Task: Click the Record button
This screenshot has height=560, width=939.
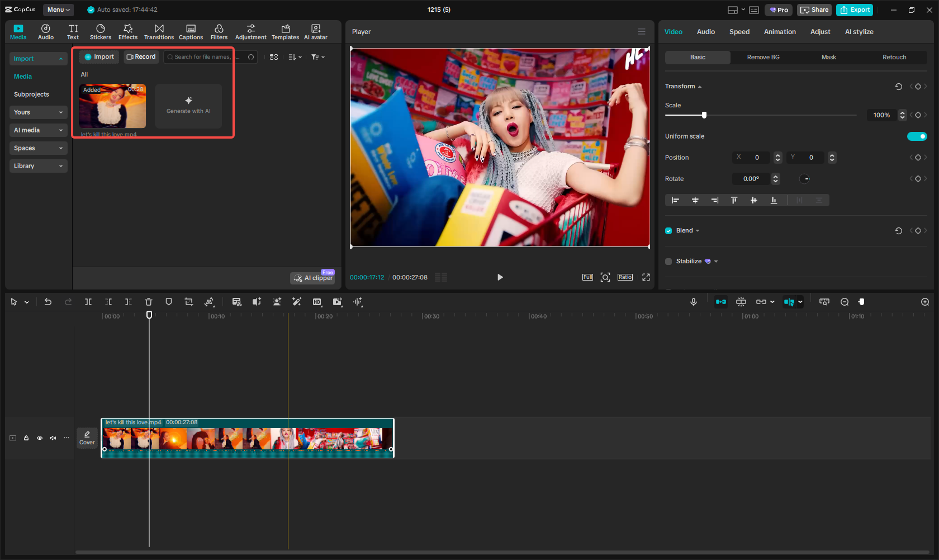Action: [x=141, y=56]
